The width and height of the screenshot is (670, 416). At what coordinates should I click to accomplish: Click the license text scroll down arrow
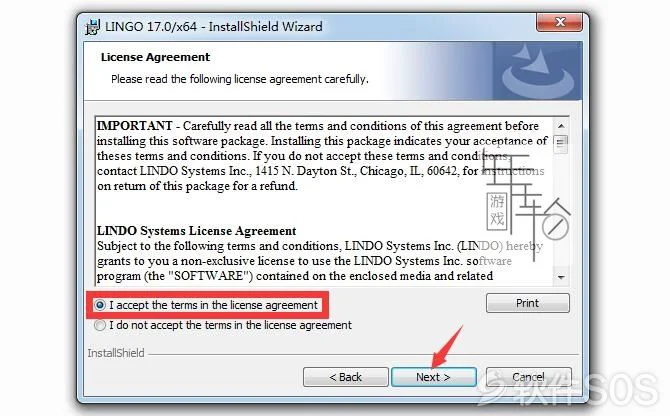(561, 278)
